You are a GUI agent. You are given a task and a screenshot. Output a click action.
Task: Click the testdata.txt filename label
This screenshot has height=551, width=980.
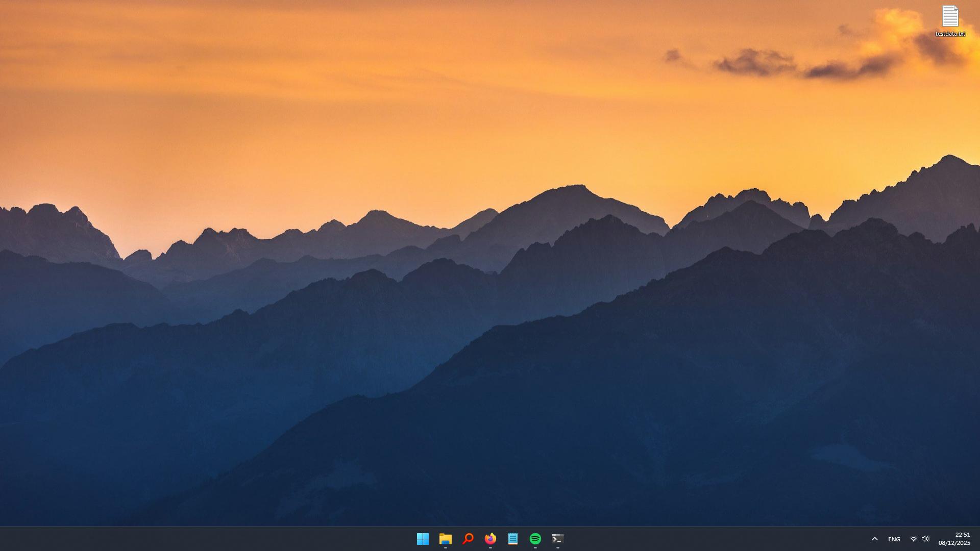[x=950, y=34]
